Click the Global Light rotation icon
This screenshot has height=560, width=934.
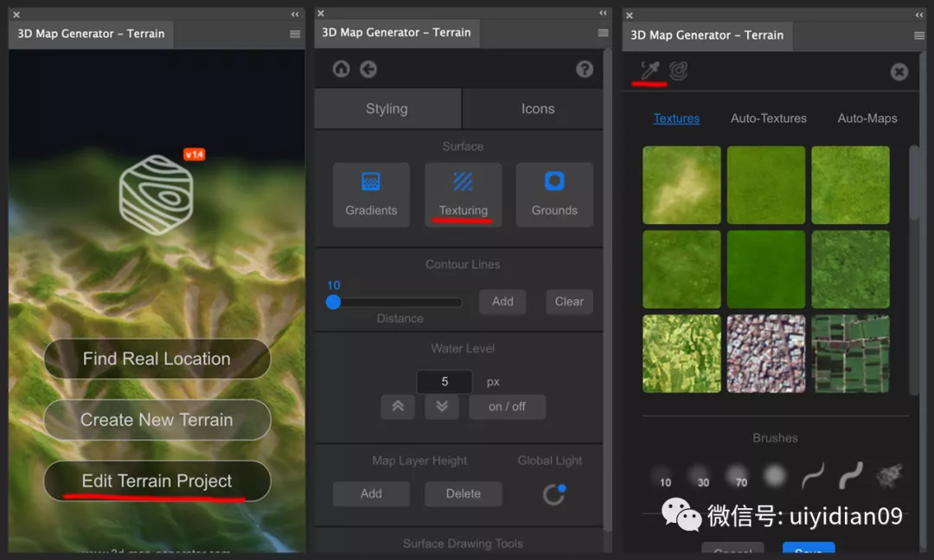coord(554,494)
